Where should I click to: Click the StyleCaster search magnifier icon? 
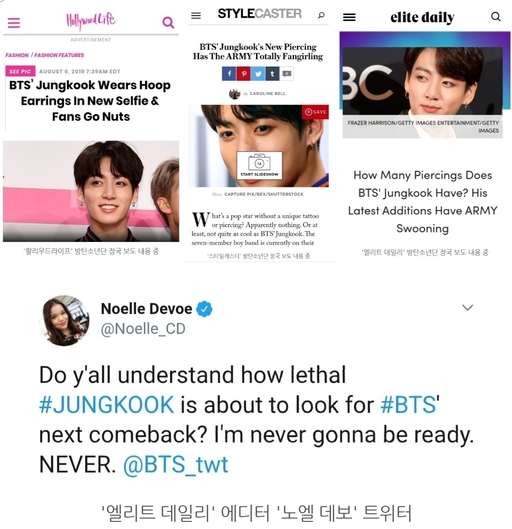[321, 15]
